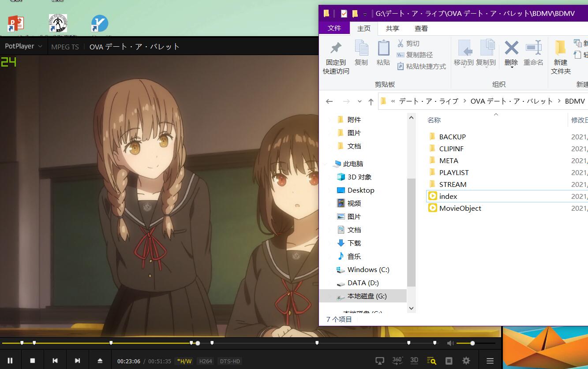Click the navigation pane scroll-down arrow
This screenshot has width=588, height=369.
(x=411, y=308)
